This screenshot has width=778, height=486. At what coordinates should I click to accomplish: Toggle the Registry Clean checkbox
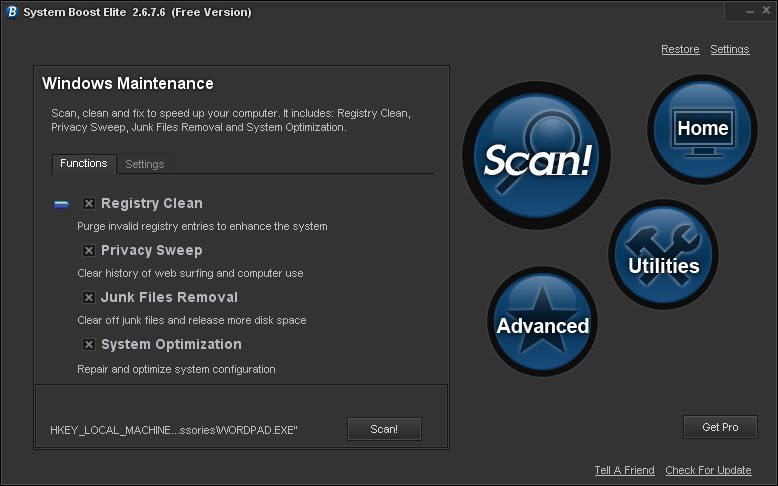(x=89, y=204)
